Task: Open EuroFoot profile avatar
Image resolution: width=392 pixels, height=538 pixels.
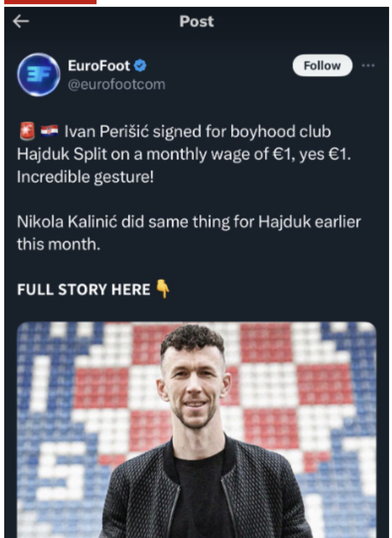Action: pos(39,75)
